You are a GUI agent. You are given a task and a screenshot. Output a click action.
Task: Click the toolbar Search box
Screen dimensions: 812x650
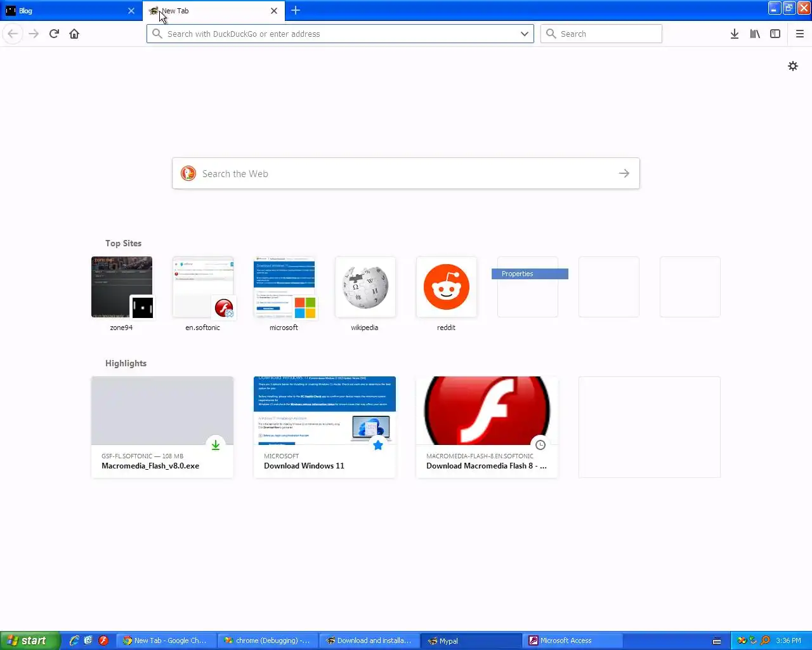(601, 34)
